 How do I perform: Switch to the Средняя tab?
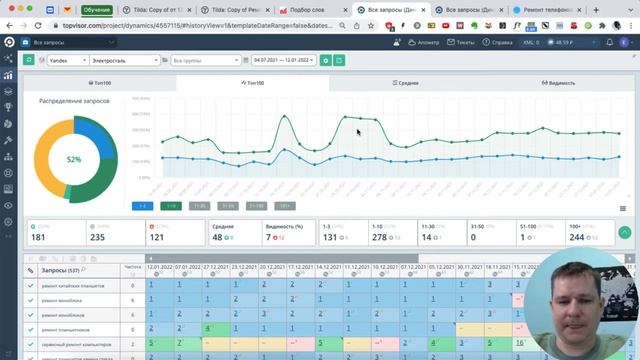(405, 83)
